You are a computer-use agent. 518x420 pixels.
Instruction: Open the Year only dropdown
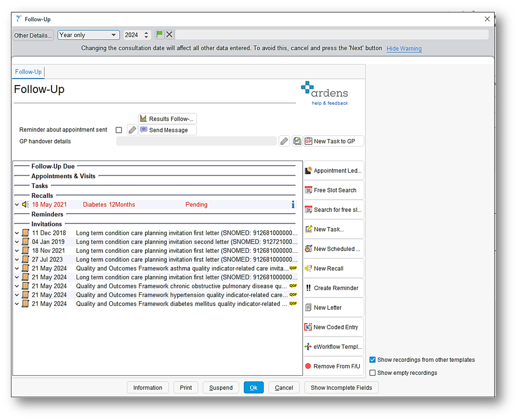point(88,35)
